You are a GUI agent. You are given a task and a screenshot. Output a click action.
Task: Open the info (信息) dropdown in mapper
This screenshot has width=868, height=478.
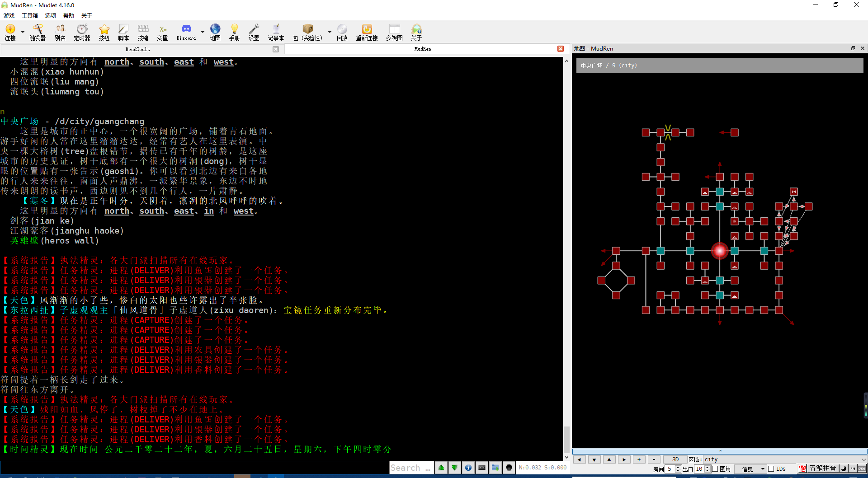coord(750,469)
